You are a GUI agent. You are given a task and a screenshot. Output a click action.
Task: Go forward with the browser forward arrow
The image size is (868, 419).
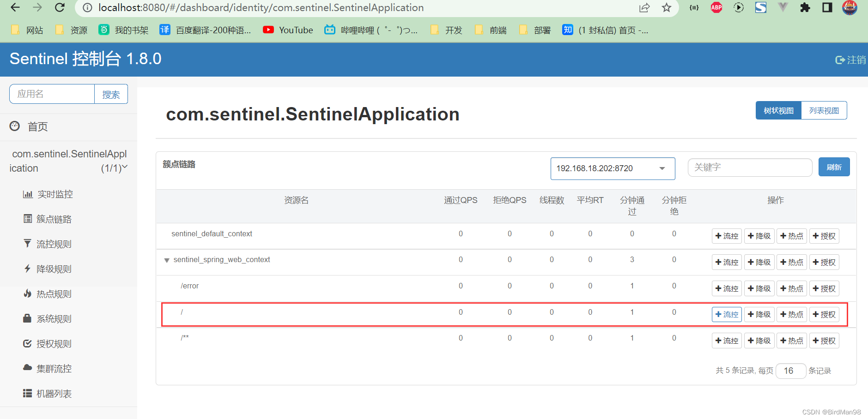[x=37, y=7]
